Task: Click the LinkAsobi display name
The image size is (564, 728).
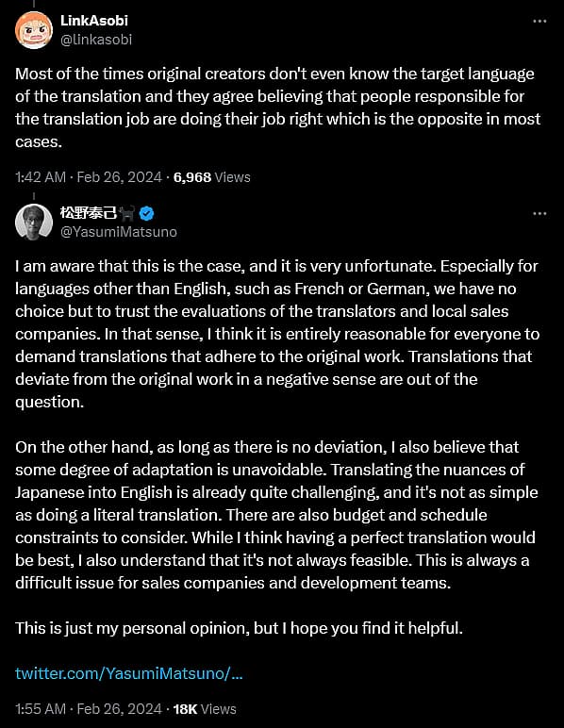Action: pos(94,21)
